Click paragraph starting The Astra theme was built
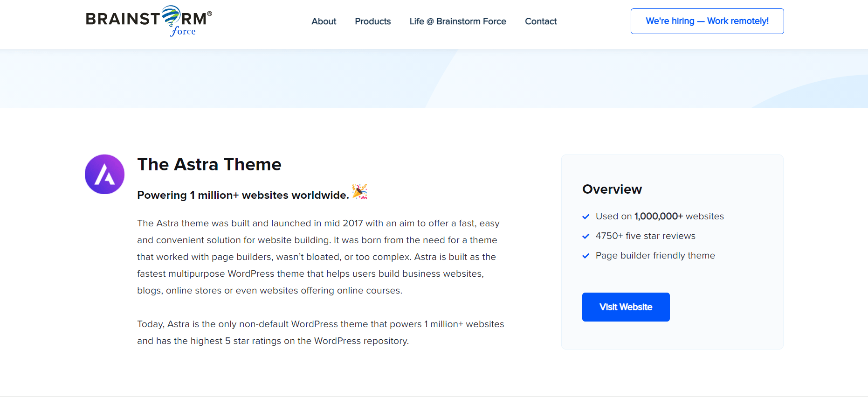This screenshot has width=868, height=420. [x=318, y=257]
